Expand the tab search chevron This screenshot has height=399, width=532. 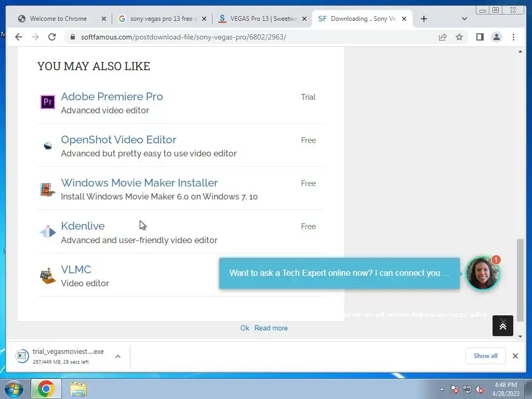coord(464,19)
